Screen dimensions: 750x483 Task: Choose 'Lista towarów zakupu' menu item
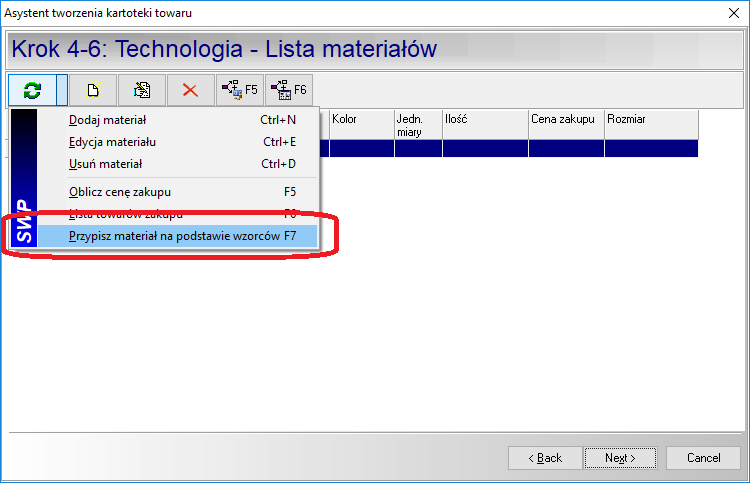tap(125, 214)
